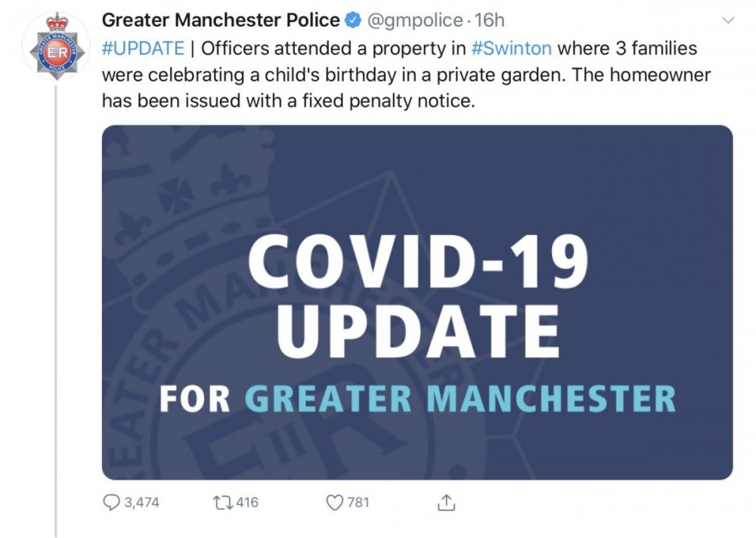Screen dimensions: 756x538
Task: Open the 16h timestamp permalink
Action: 489,19
